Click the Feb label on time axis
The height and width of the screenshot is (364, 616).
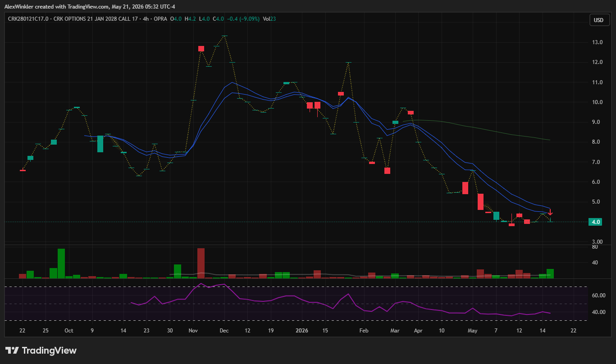[x=364, y=330]
